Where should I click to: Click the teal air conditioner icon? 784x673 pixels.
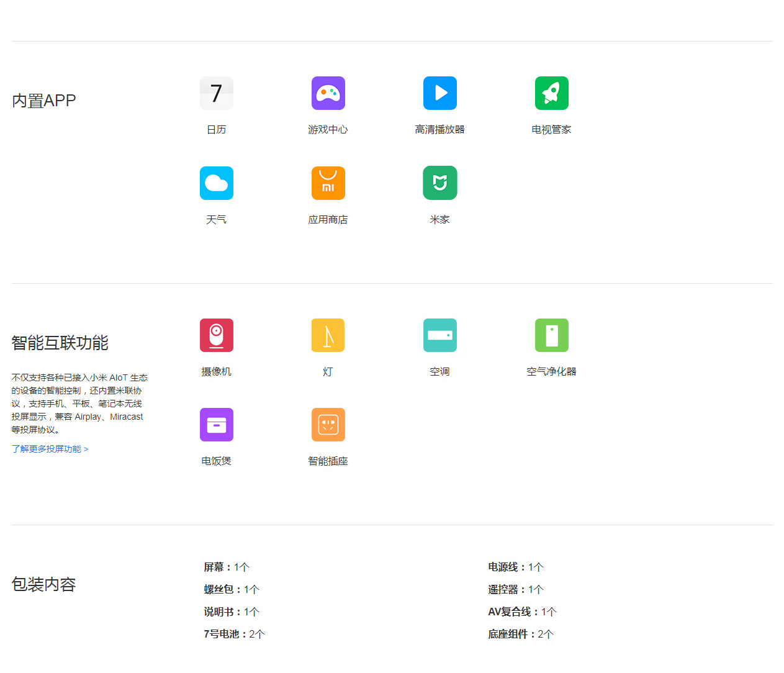439,335
